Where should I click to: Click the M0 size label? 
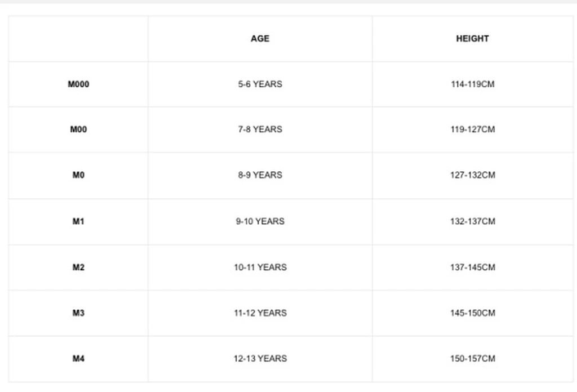[x=78, y=175]
